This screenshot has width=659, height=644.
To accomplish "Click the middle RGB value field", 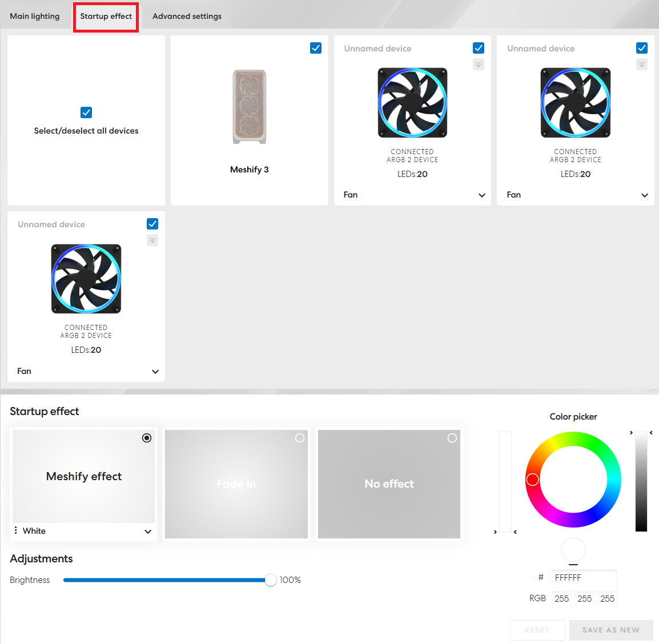I will click(585, 599).
